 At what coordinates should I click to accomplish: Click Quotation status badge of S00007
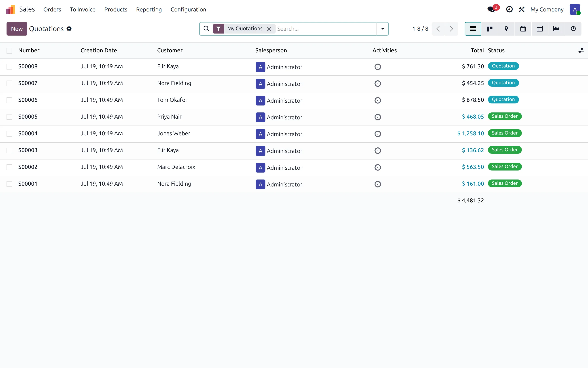point(503,83)
